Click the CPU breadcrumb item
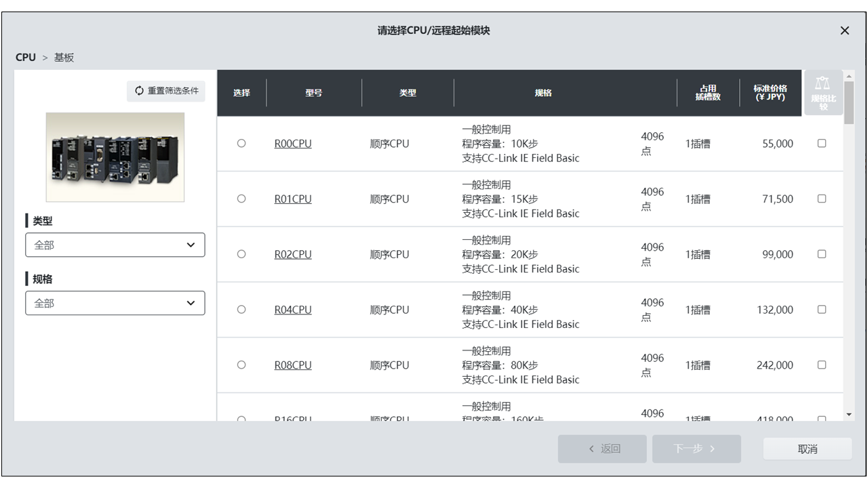The height and width of the screenshot is (488, 868). (x=26, y=58)
